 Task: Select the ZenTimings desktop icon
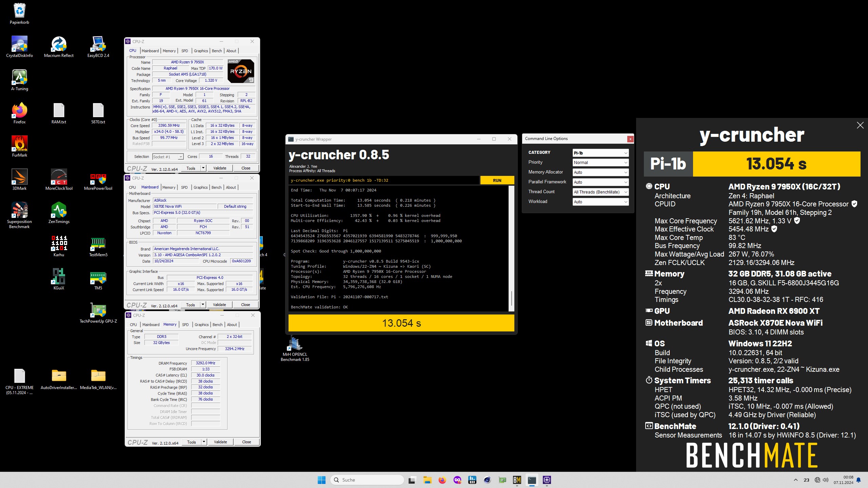click(x=59, y=213)
